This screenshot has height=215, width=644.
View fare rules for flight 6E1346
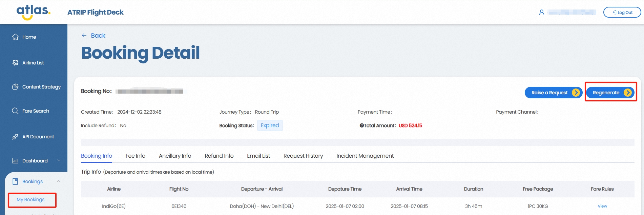[x=602, y=206]
